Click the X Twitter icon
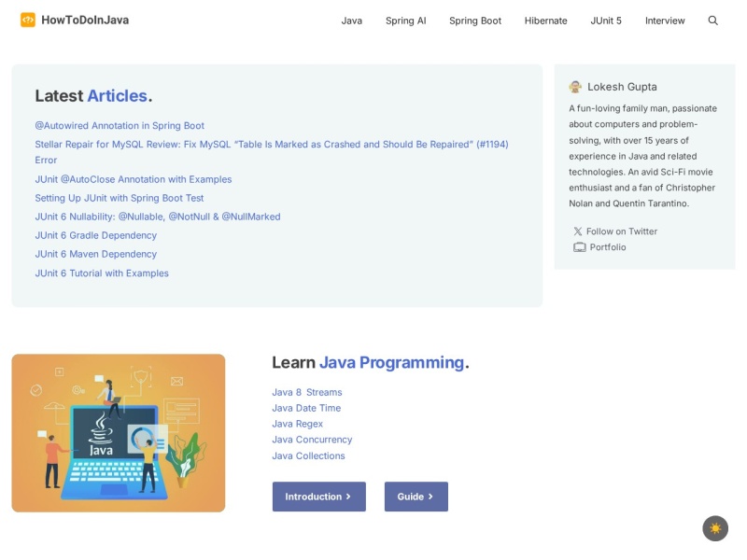 click(577, 231)
